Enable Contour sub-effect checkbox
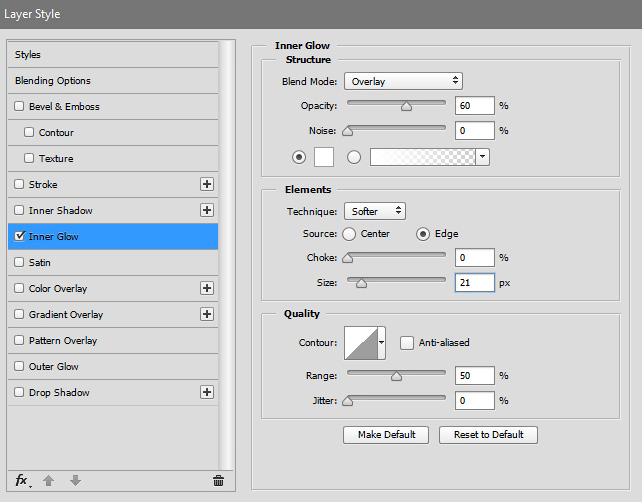Screen dimensions: 642x502 point(29,132)
